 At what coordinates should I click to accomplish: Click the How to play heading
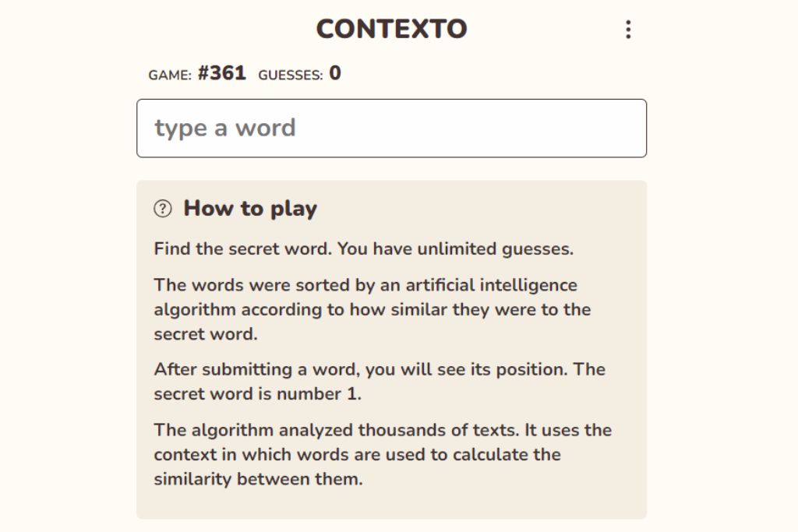tap(251, 208)
